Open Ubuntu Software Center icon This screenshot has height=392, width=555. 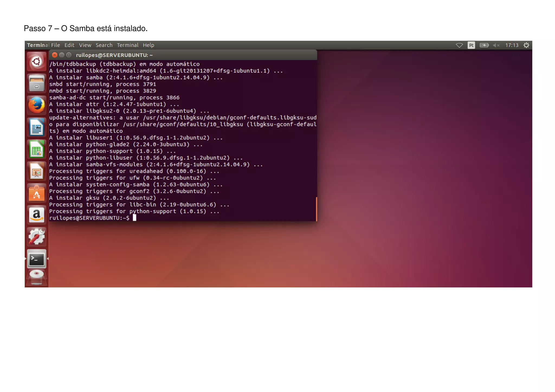(x=37, y=193)
